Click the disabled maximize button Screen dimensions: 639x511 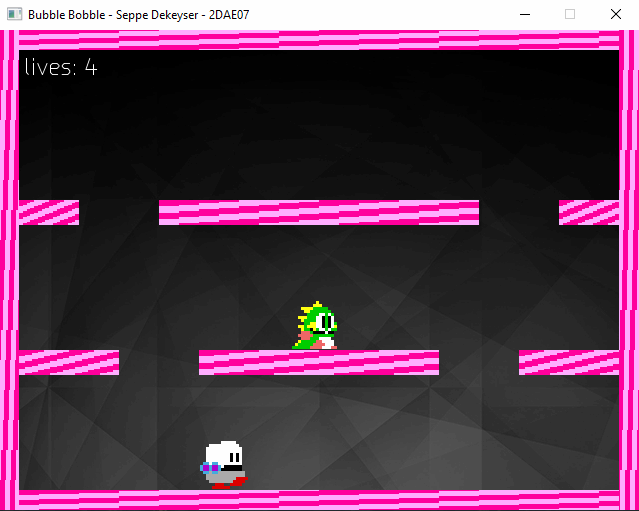tap(570, 14)
